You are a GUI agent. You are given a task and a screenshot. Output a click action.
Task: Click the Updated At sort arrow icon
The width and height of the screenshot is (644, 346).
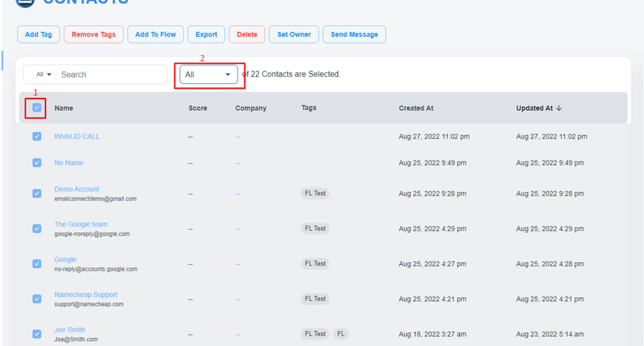559,108
